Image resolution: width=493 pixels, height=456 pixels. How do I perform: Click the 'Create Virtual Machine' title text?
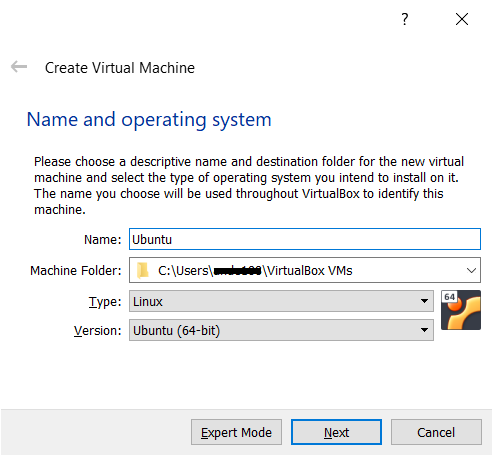[120, 68]
